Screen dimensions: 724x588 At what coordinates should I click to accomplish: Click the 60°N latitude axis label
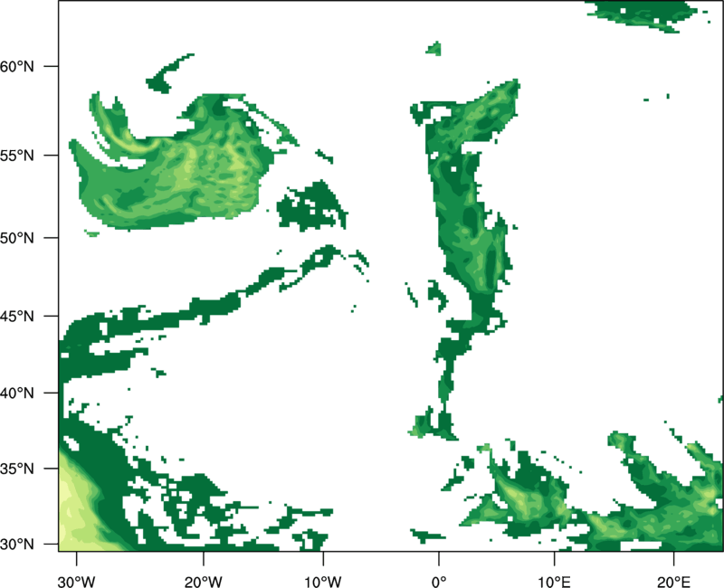coord(17,66)
